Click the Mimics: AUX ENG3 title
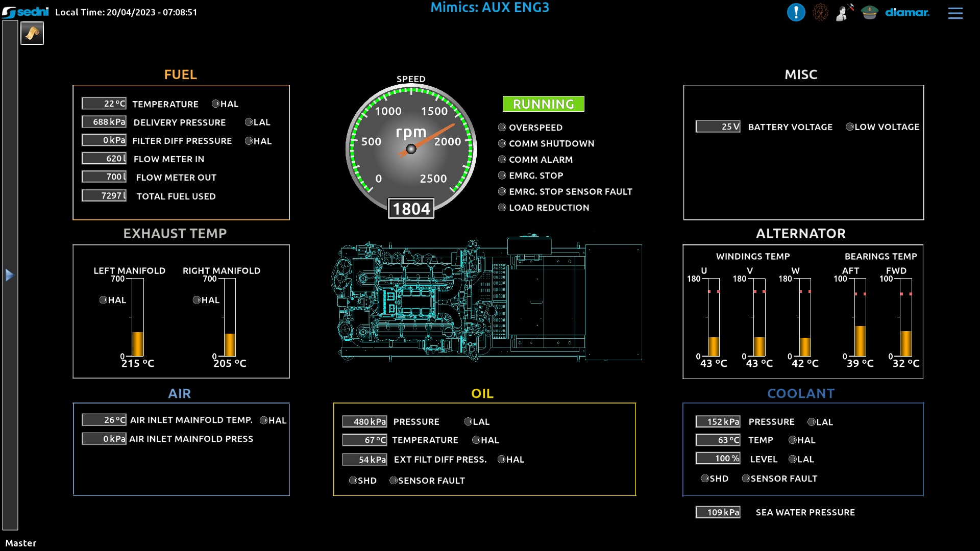The image size is (980, 551). coord(489,8)
